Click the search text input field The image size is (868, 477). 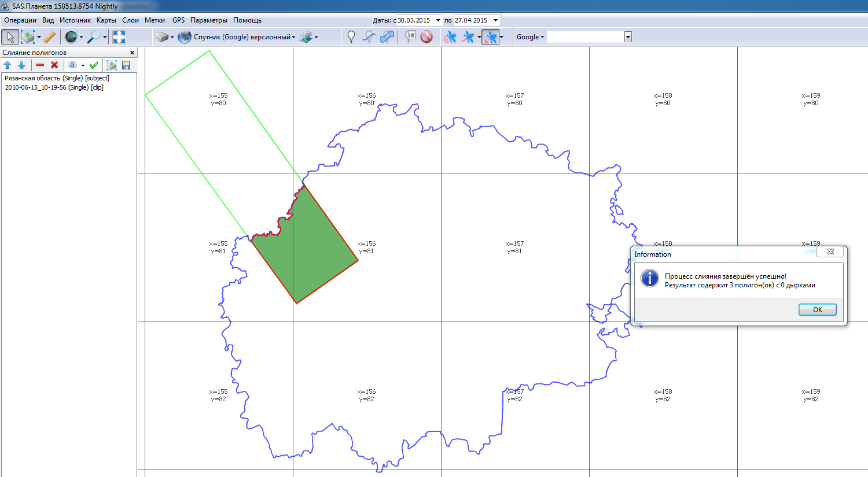pos(585,37)
